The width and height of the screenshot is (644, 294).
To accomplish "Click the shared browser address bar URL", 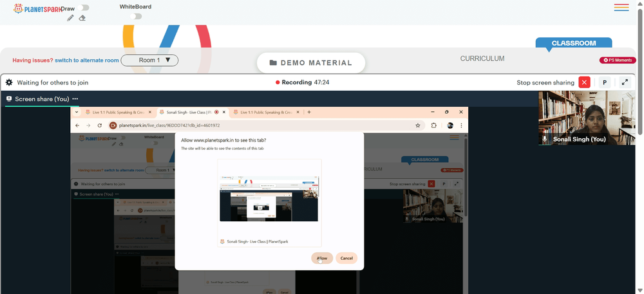I will click(169, 125).
